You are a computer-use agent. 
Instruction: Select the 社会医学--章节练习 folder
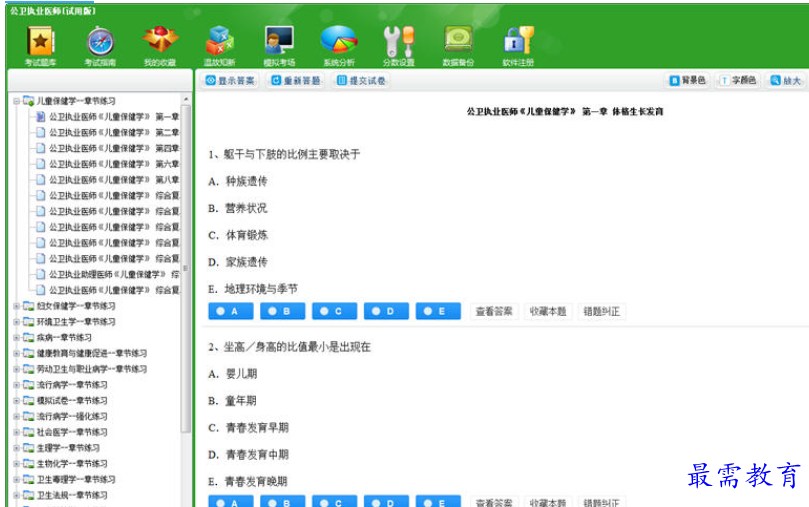(x=72, y=432)
